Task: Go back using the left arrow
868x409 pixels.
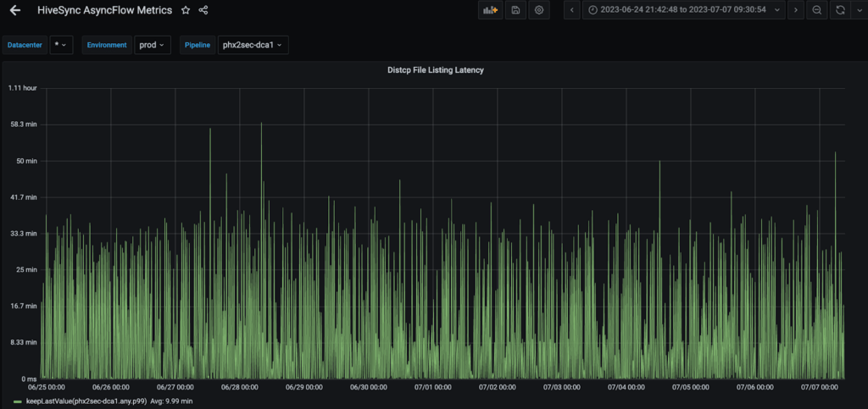Action: 14,10
